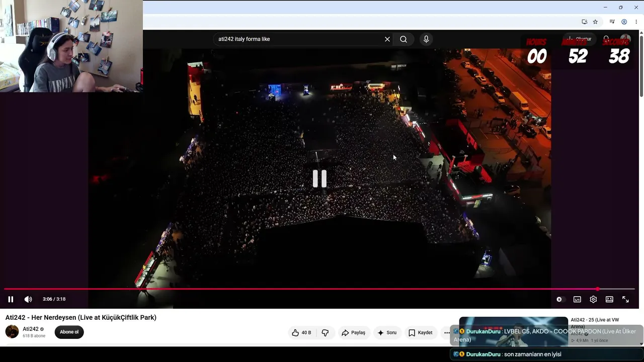The width and height of the screenshot is (644, 362).
Task: Open the Ati242 channel name link
Action: [31, 329]
